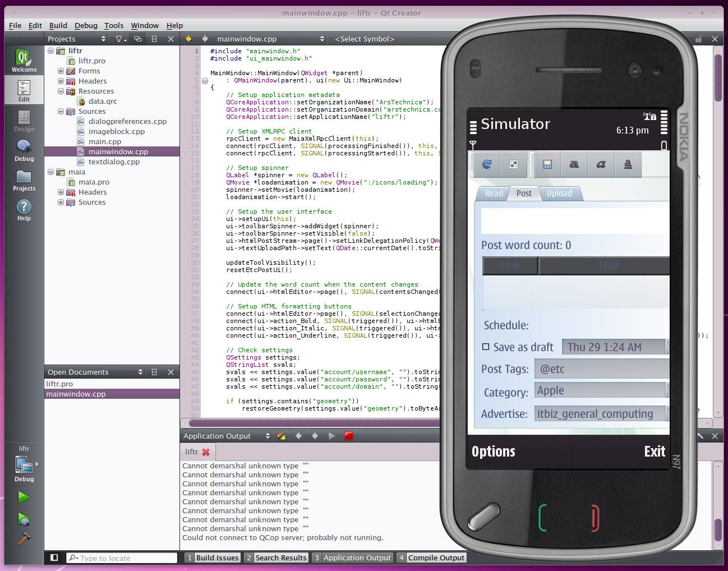Run the project with the green arrow
Screen dimensions: 728x571
click(x=24, y=497)
